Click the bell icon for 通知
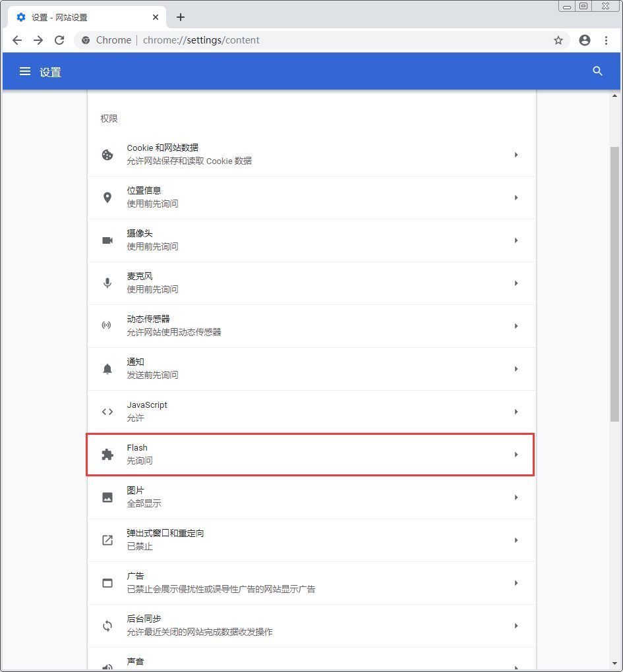This screenshot has height=672, width=623. tap(107, 369)
